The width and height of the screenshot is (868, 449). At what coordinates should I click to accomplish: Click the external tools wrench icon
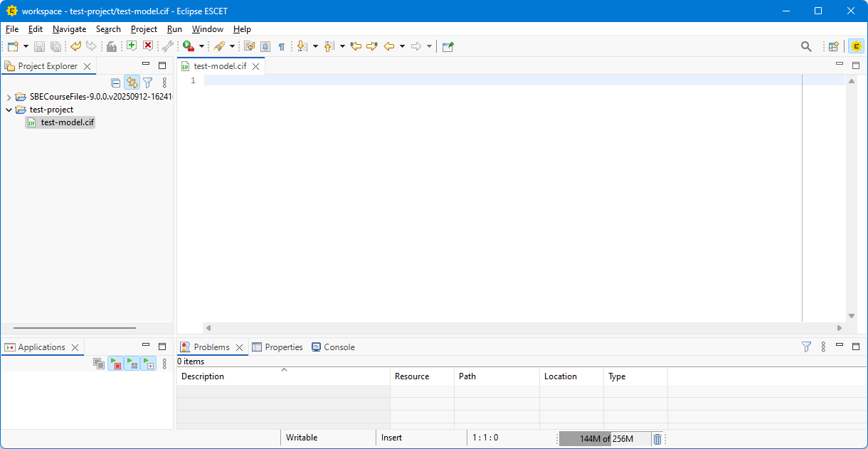click(x=168, y=46)
